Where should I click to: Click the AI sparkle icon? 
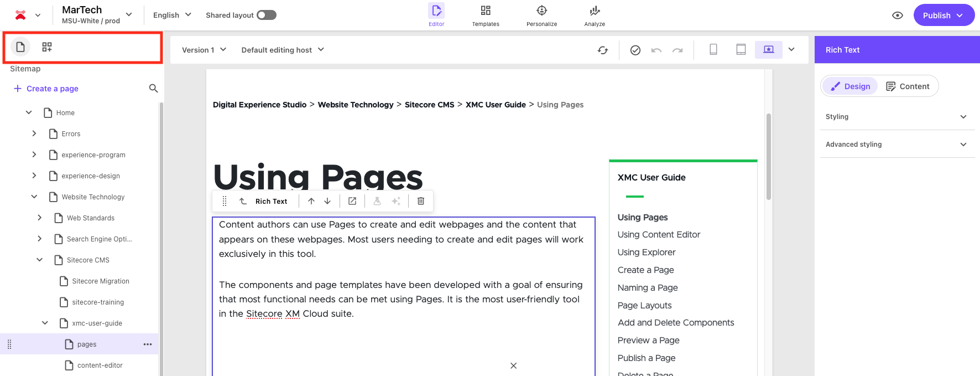point(396,201)
